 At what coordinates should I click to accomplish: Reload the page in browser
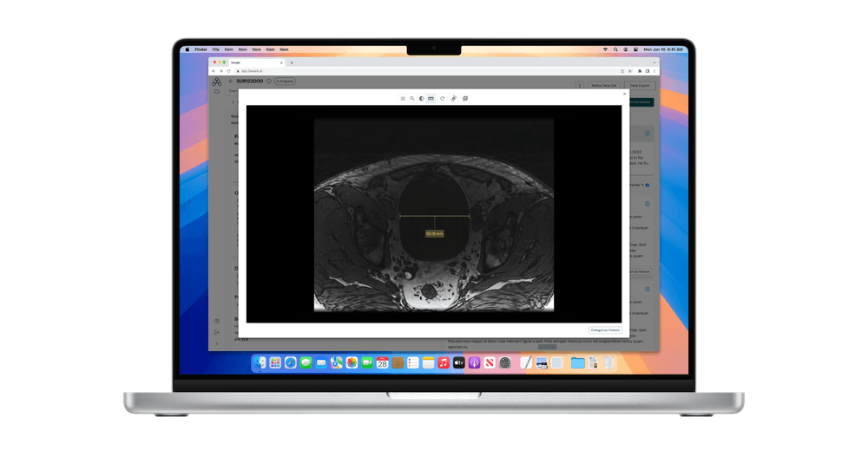pyautogui.click(x=228, y=71)
